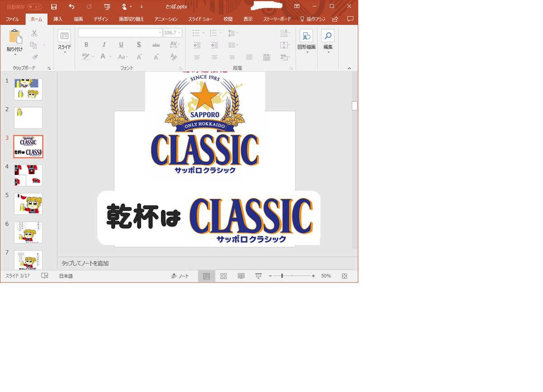The image size is (543, 392).
Task: Open the 校閲 tab
Action: (228, 19)
